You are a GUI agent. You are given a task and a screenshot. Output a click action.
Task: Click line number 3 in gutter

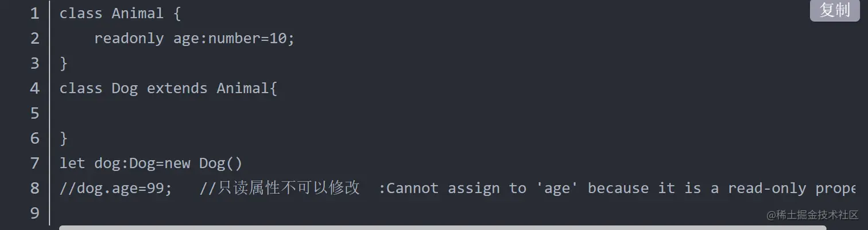(x=35, y=63)
